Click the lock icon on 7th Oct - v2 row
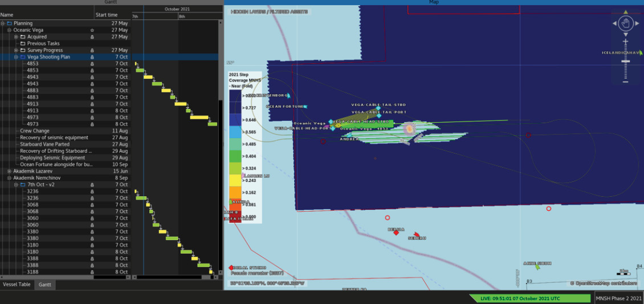 (92, 185)
